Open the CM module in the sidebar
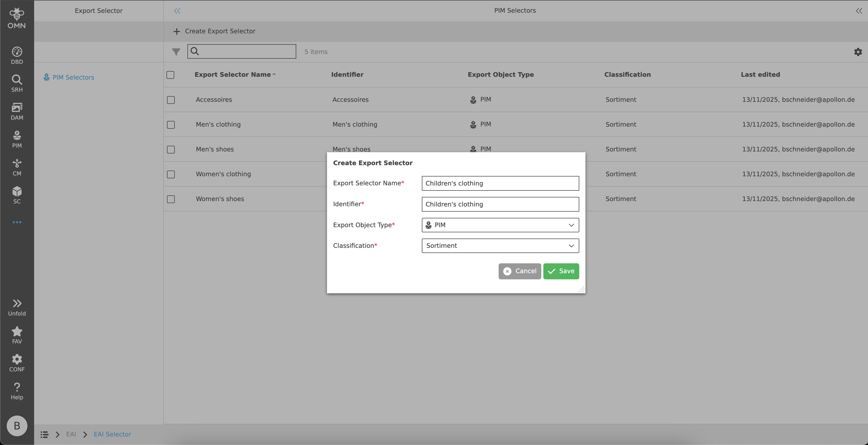Viewport: 868px width, 445px height. 17,166
